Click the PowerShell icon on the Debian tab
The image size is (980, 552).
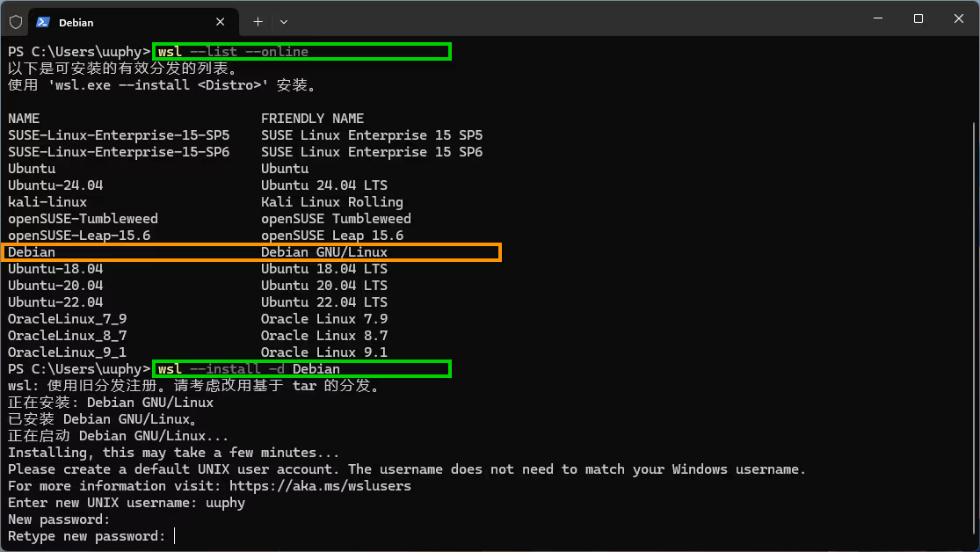click(42, 22)
